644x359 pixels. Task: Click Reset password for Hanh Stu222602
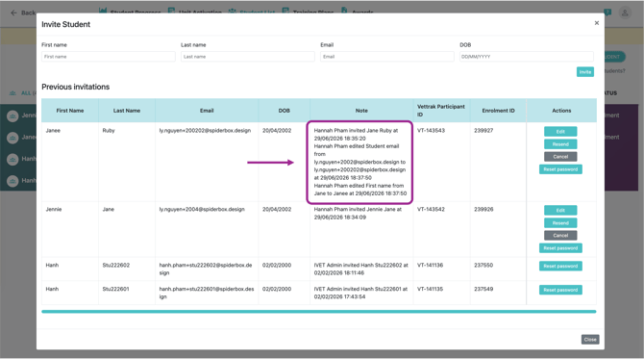coord(560,266)
